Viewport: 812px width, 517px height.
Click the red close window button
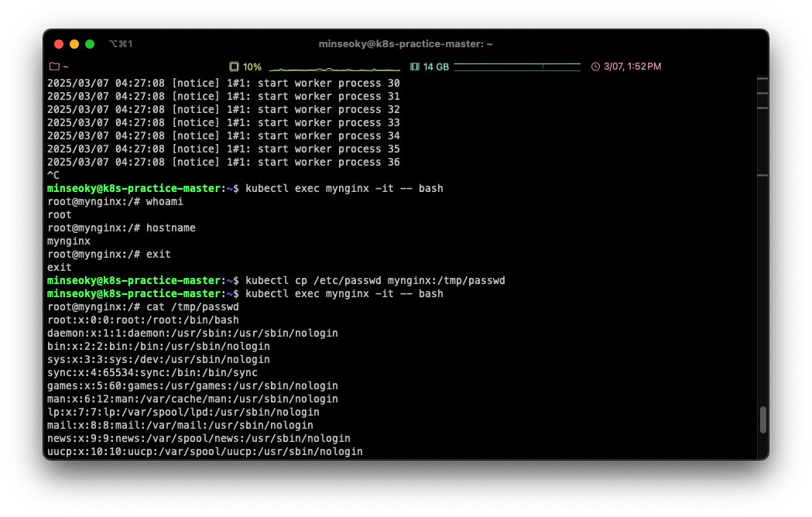pyautogui.click(x=59, y=44)
